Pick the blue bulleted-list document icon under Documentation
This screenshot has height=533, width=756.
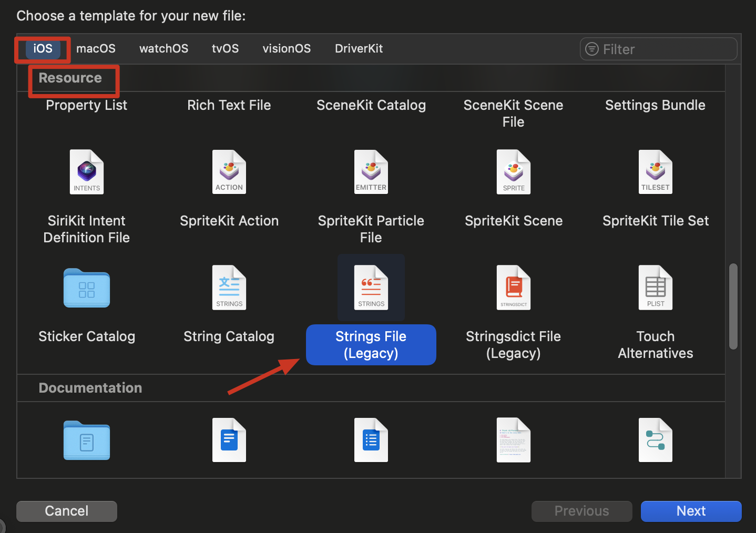371,440
